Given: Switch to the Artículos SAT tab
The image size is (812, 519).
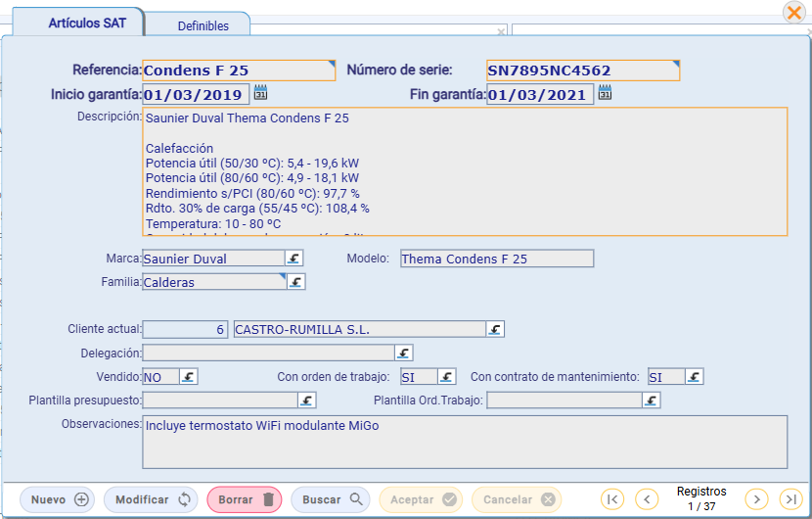Looking at the screenshot, I should pyautogui.click(x=78, y=23).
